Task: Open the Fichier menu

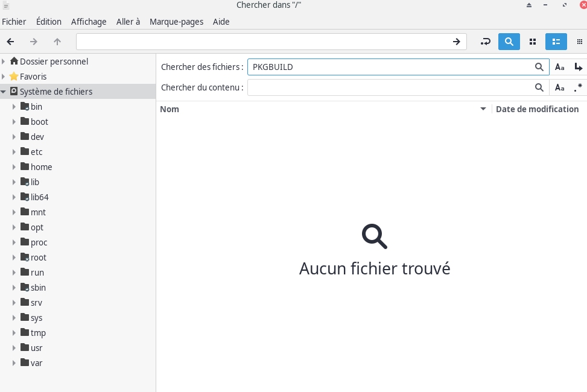Action: click(14, 22)
